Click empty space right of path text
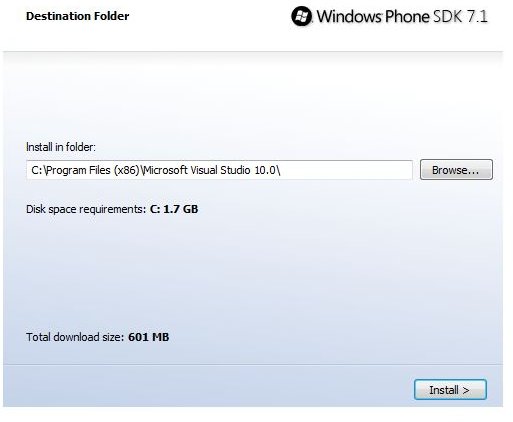The image size is (513, 422). 347,170
